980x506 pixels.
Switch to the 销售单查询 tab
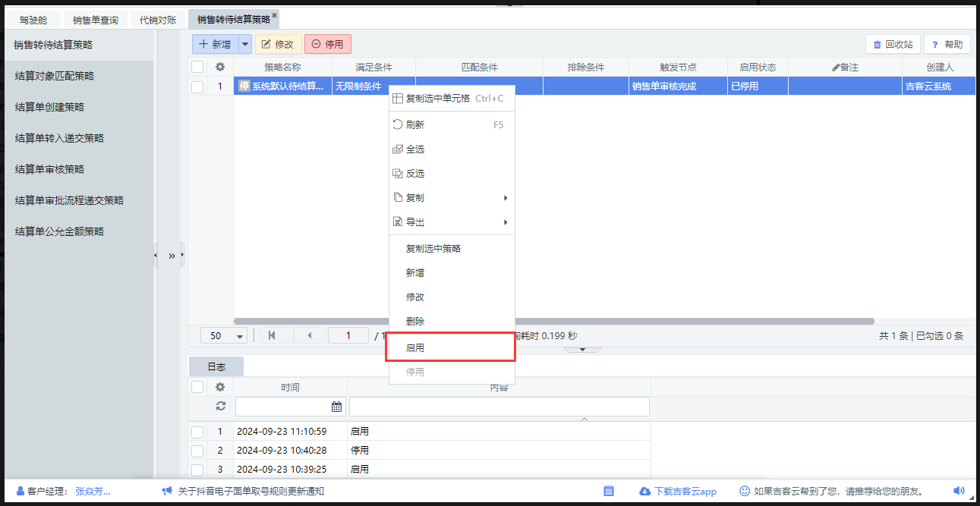click(x=96, y=20)
